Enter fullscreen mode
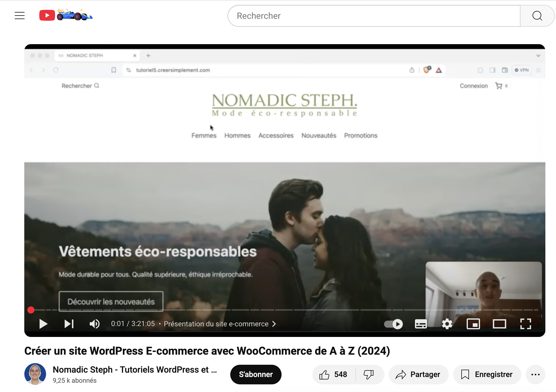The image size is (556, 392). 525,324
